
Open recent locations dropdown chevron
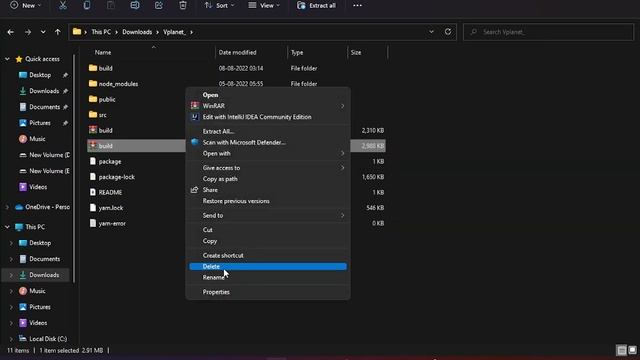pyautogui.click(x=43, y=32)
